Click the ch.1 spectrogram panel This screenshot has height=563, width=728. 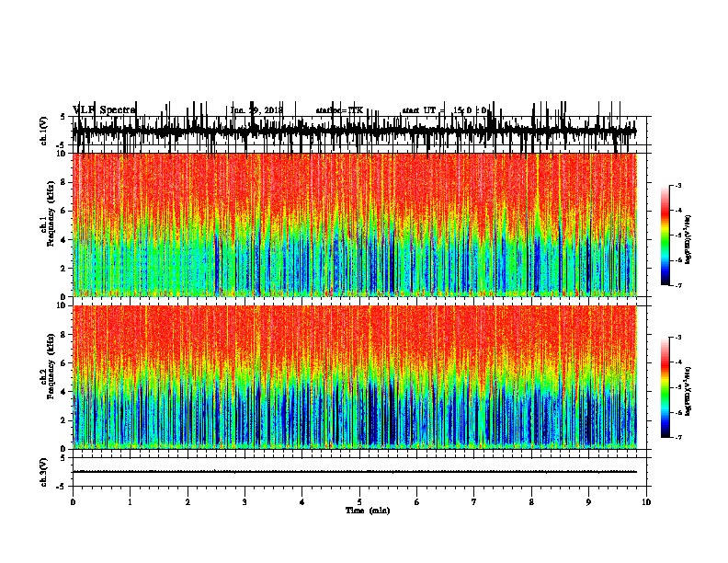[355, 224]
